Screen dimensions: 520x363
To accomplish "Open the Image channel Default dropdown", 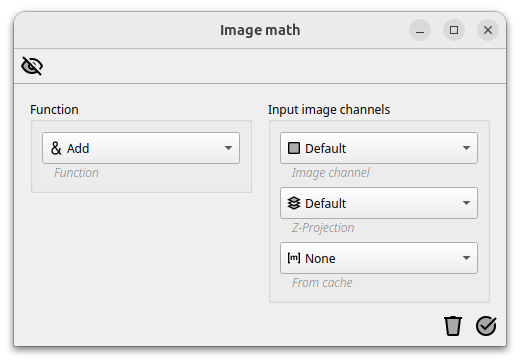I will coord(379,148).
